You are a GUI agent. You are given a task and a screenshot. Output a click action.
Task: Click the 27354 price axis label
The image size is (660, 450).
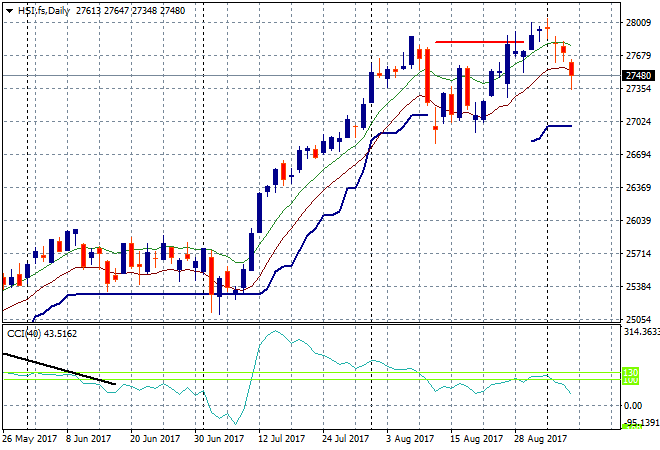point(638,88)
